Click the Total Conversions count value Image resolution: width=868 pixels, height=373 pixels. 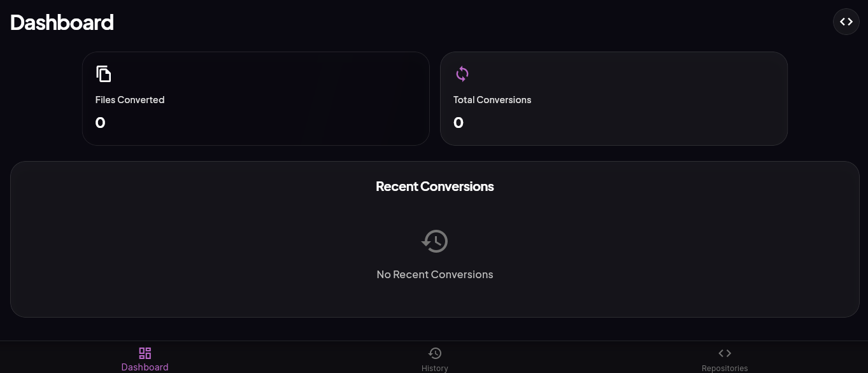coord(459,123)
